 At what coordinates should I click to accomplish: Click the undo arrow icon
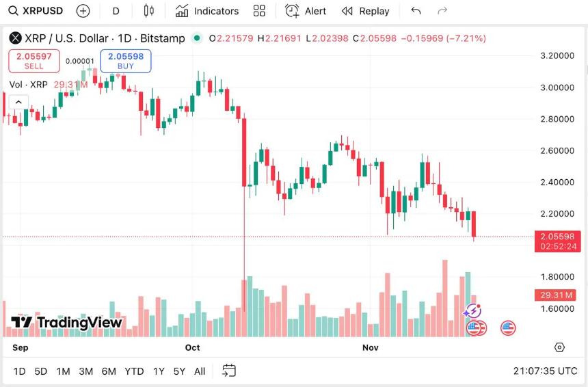click(x=416, y=11)
